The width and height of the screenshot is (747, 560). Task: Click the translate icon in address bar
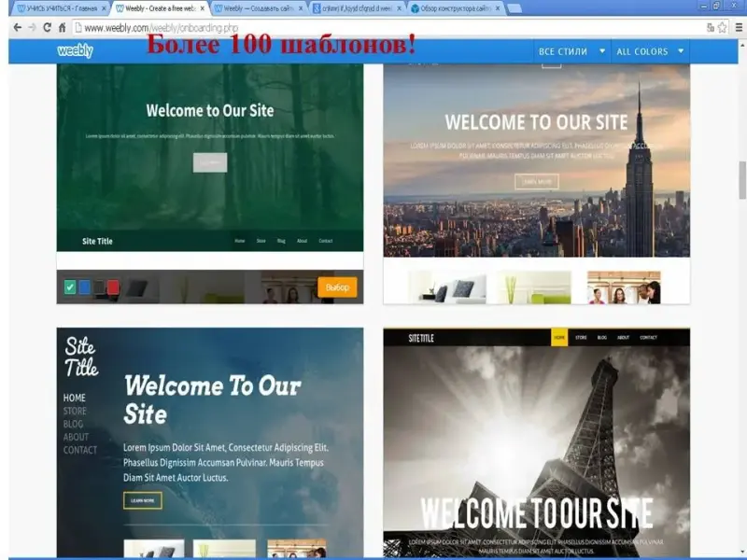710,28
